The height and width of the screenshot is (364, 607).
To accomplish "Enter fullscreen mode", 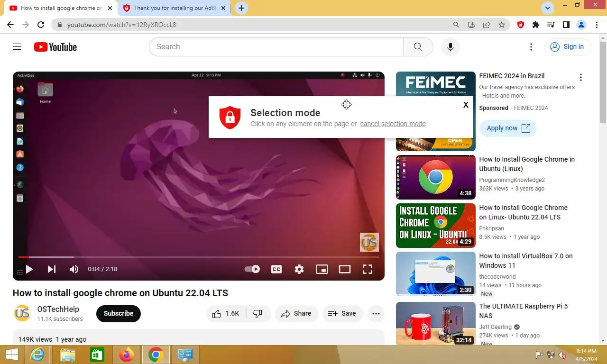I will 368,269.
